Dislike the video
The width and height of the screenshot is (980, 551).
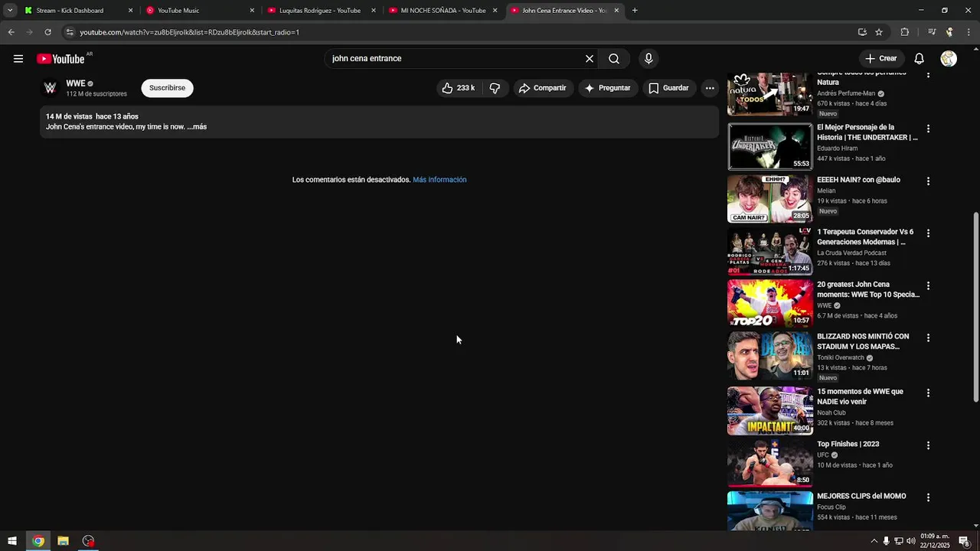click(x=495, y=88)
